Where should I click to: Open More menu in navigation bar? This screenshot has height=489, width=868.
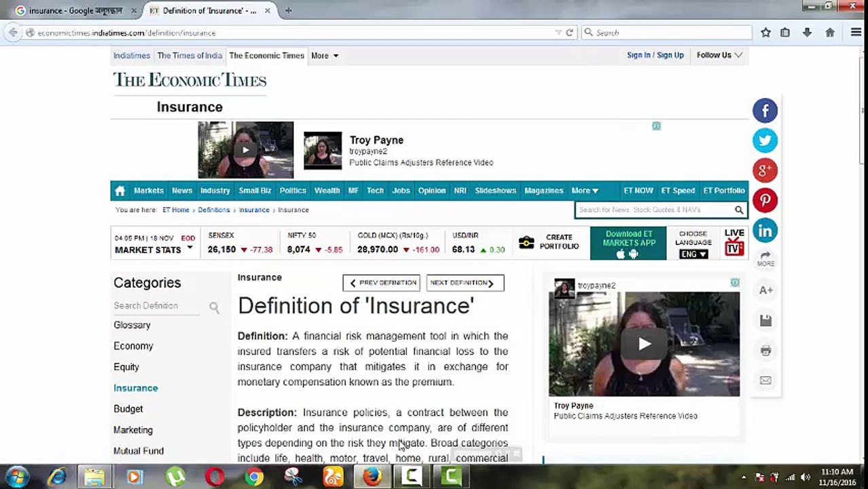[x=585, y=191]
